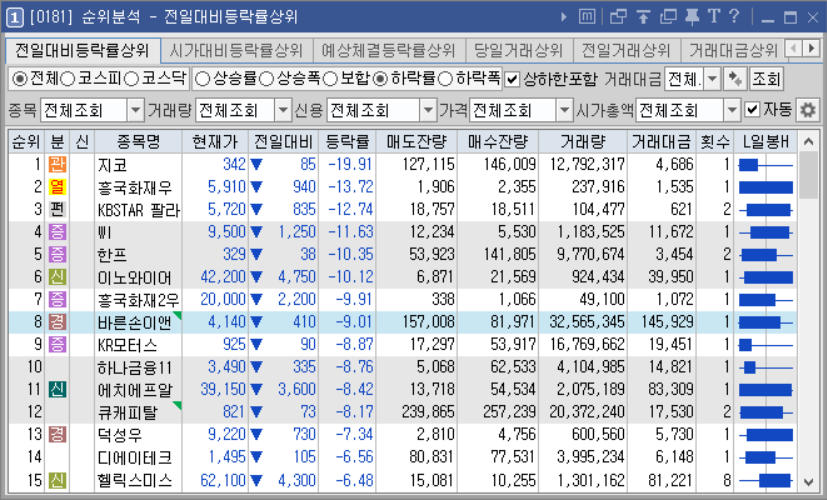Select the 전체 market radio button
The image size is (827, 500).
[20, 79]
